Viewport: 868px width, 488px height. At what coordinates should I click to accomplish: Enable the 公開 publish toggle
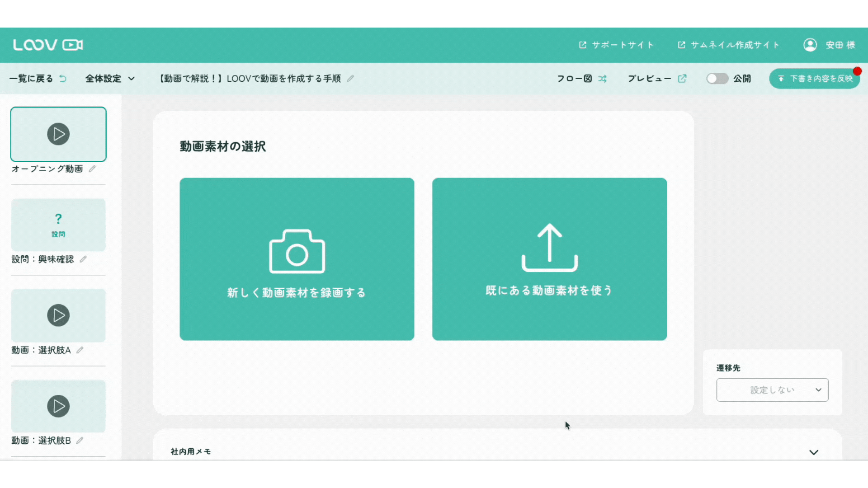(x=717, y=78)
